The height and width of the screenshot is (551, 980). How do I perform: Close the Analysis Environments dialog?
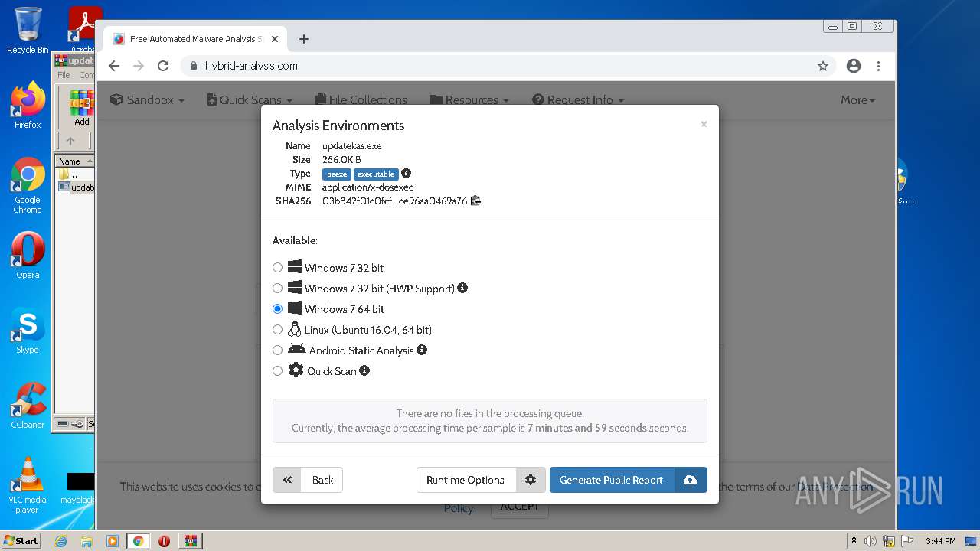coord(704,124)
